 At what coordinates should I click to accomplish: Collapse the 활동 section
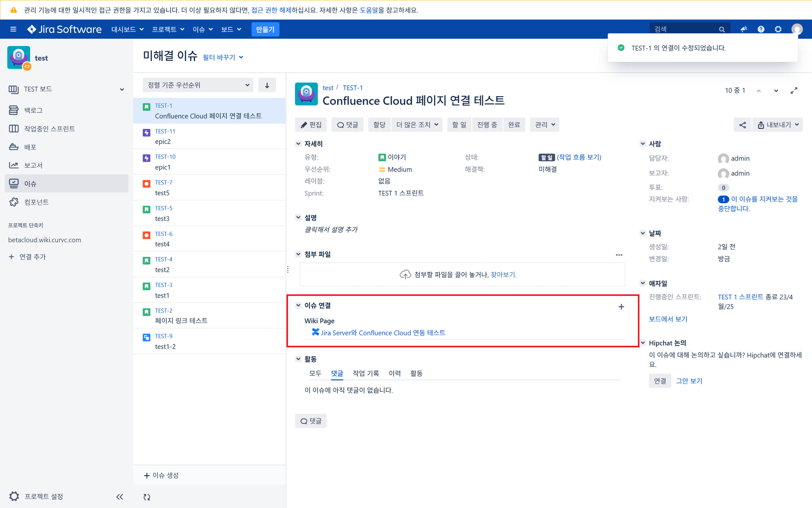point(298,359)
